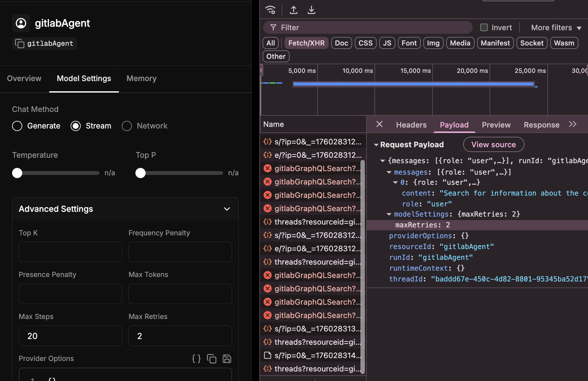Enable the Invert filter checkbox
This screenshot has width=588, height=381.
pyautogui.click(x=484, y=28)
